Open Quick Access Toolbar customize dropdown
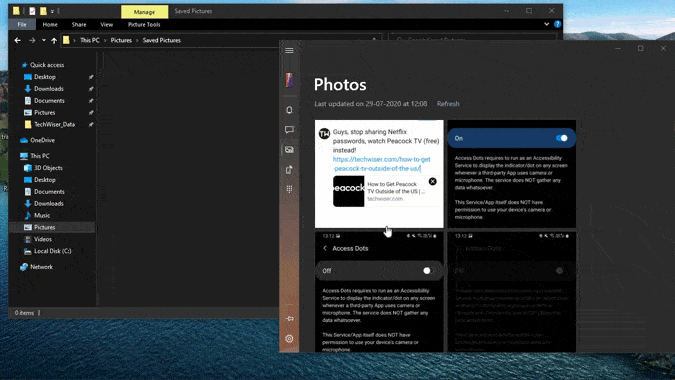 click(53, 11)
